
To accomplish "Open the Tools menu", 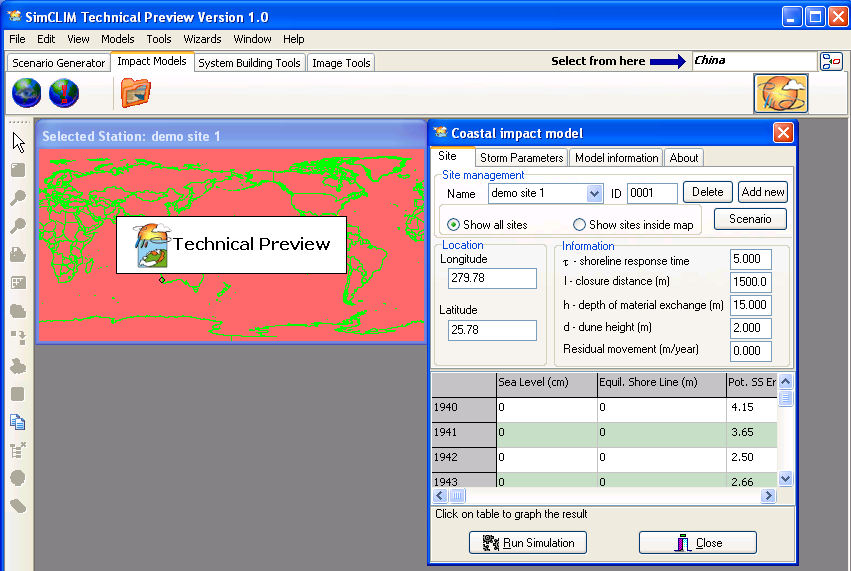I will (158, 39).
